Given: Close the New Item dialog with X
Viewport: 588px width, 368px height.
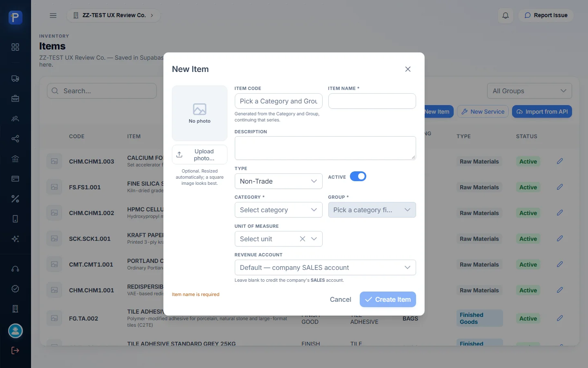Looking at the screenshot, I should pos(408,69).
